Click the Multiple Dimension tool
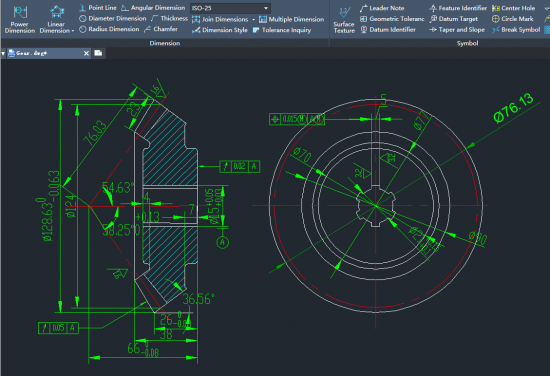This screenshot has width=550, height=376. [291, 19]
